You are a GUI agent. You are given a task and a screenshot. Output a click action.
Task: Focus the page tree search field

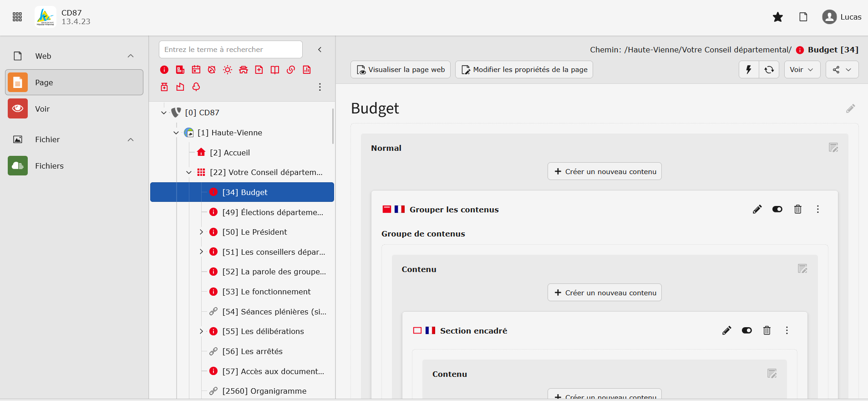click(231, 50)
